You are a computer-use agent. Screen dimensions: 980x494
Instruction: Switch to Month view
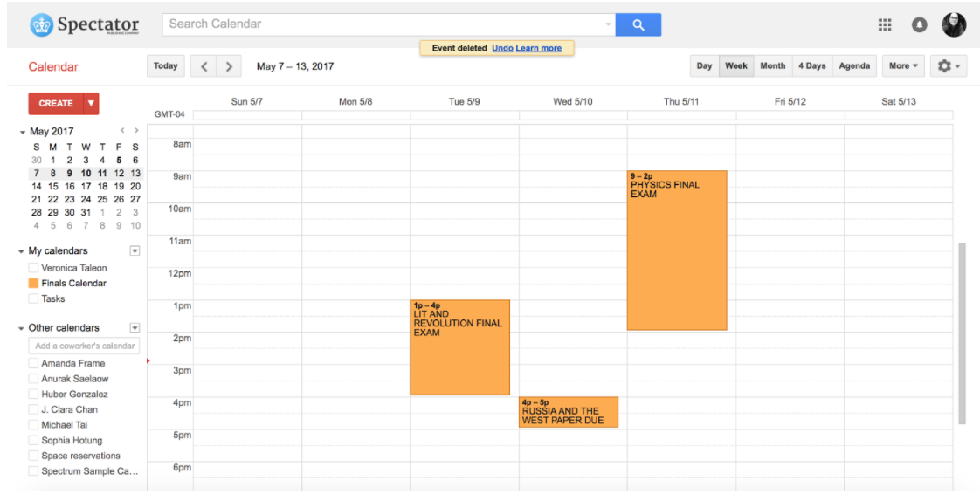(x=772, y=66)
